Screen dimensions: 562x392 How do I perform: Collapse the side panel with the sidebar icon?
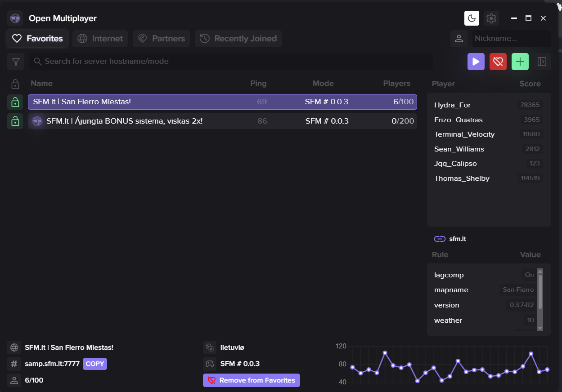click(542, 62)
